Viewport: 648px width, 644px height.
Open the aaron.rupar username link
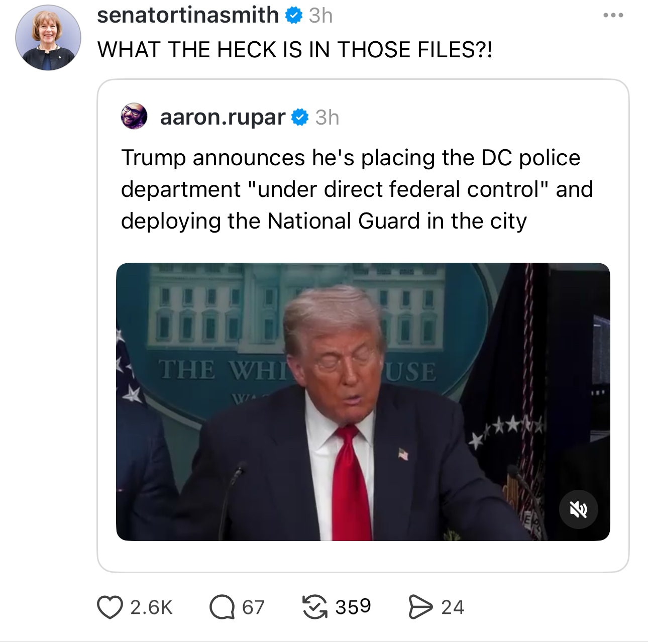223,117
